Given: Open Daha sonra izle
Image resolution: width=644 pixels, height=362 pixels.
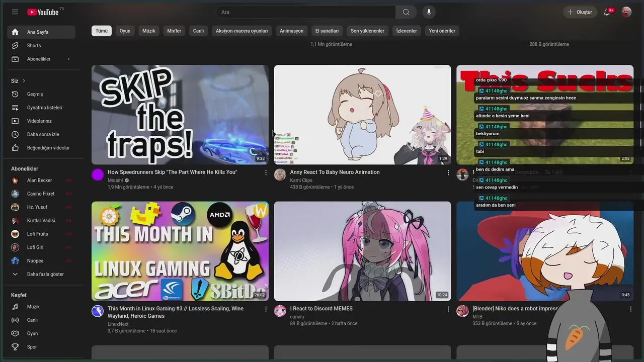Looking at the screenshot, I should [x=41, y=135].
